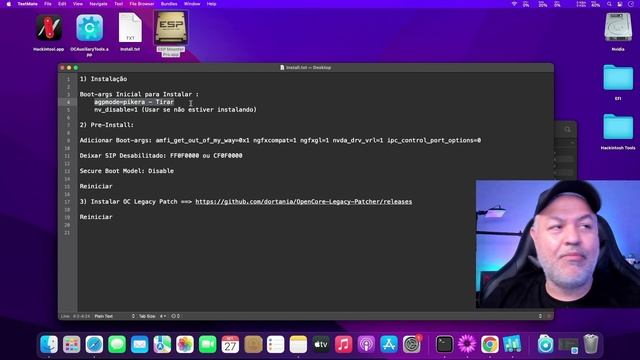
Task: Open TextMate application menu
Action: pos(27,4)
